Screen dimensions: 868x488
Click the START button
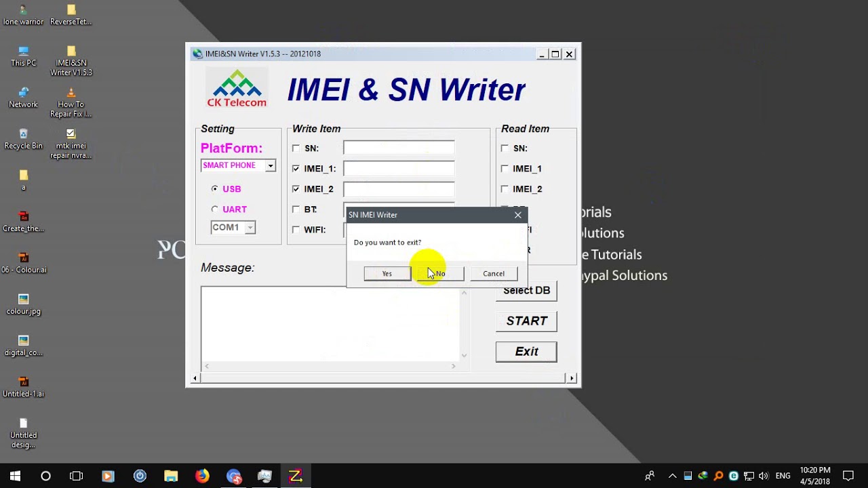pos(526,321)
